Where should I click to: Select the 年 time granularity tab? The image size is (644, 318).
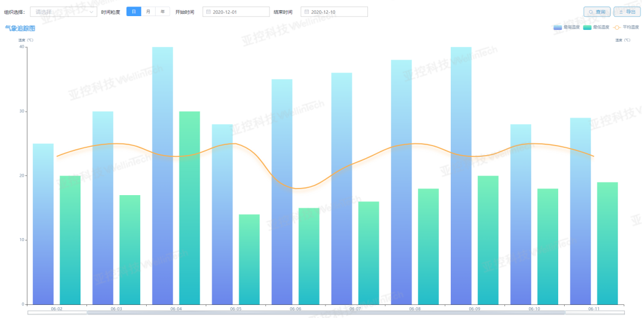pyautogui.click(x=163, y=11)
